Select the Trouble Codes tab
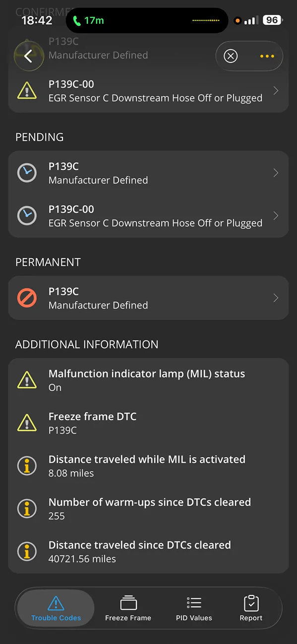 [x=56, y=608]
